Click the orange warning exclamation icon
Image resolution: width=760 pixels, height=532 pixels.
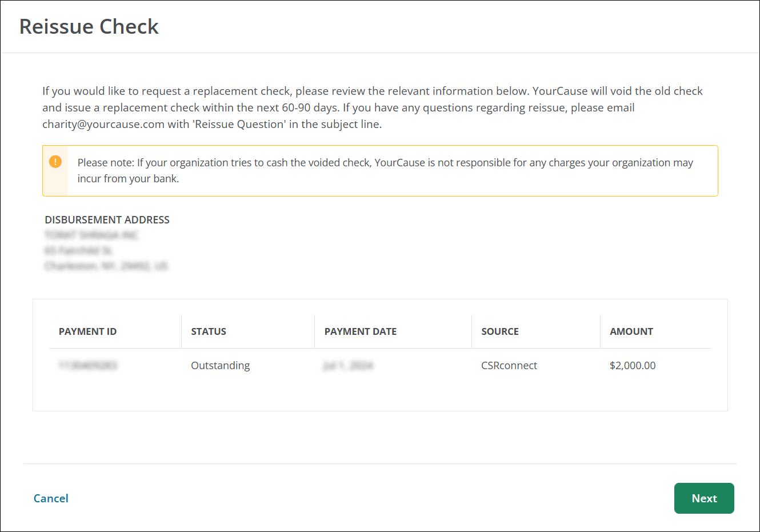click(55, 162)
